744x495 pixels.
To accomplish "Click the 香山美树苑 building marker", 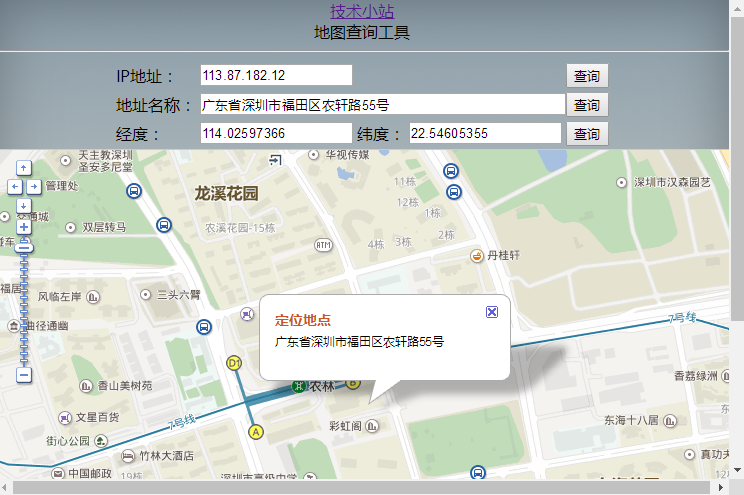I will click(85, 386).
